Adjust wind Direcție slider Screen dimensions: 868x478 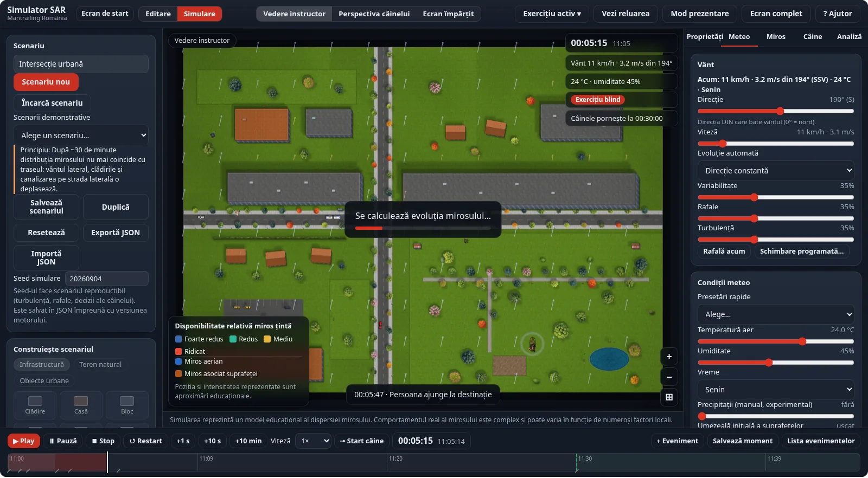coord(776,111)
